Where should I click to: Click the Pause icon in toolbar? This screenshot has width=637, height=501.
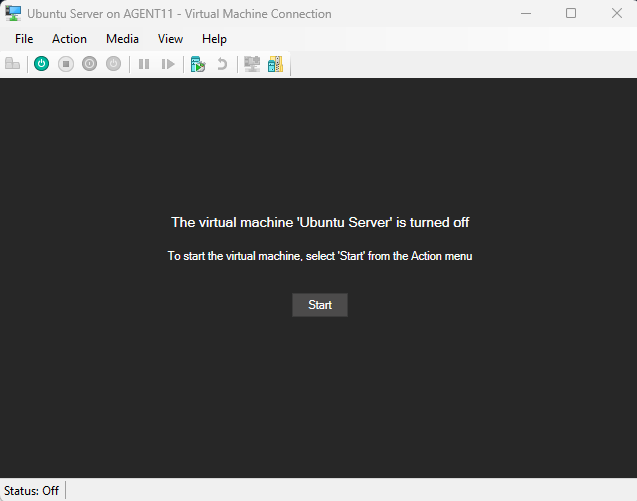[144, 64]
